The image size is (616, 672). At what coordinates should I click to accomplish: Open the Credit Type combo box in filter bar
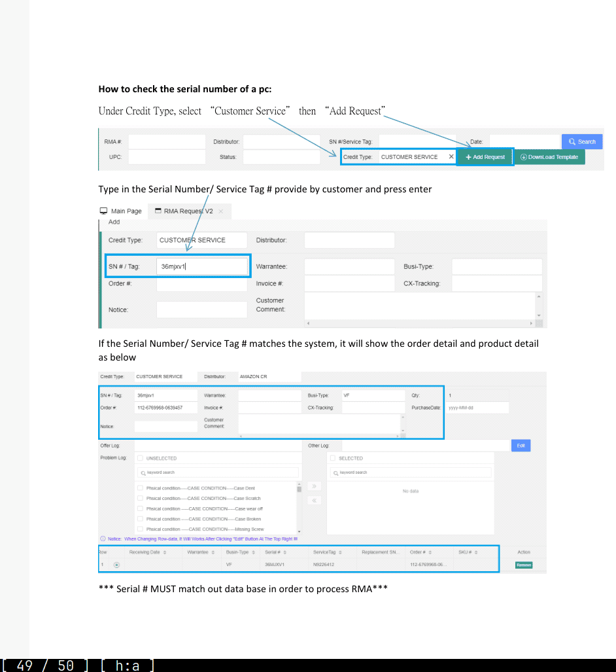coord(417,157)
